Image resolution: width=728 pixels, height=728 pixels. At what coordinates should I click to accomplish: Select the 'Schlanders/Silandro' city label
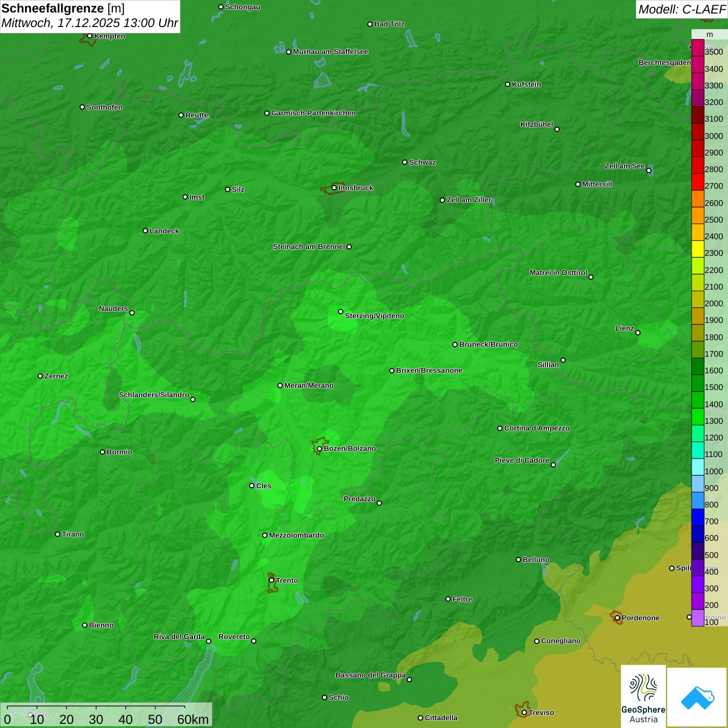pos(154,395)
